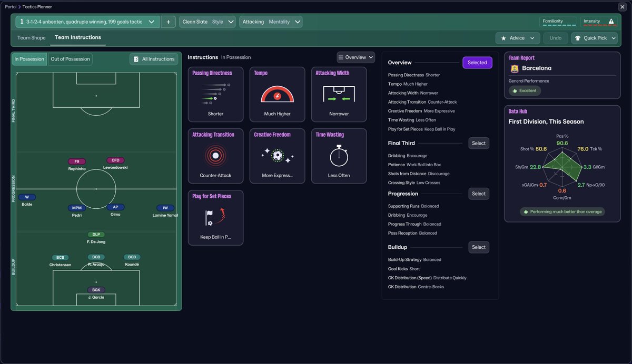Click the Sh/Gm value 22.8
The image size is (632, 364).
tap(536, 167)
